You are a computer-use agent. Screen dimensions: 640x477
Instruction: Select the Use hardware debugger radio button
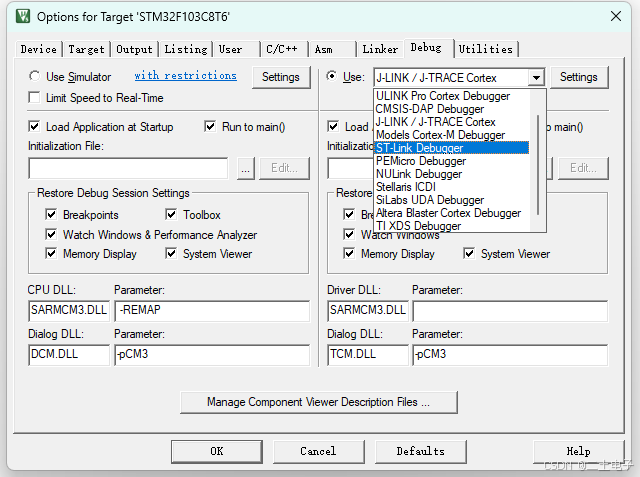pos(332,76)
